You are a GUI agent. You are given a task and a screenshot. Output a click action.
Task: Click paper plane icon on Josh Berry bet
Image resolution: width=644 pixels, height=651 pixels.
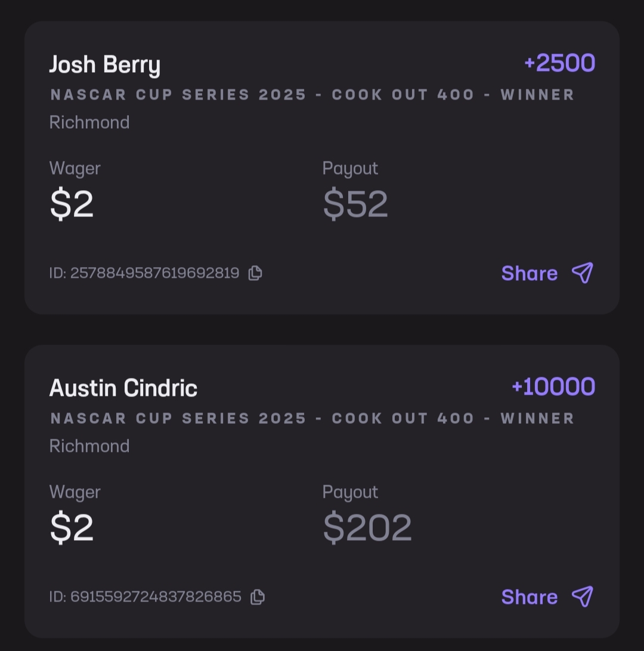[x=583, y=273]
